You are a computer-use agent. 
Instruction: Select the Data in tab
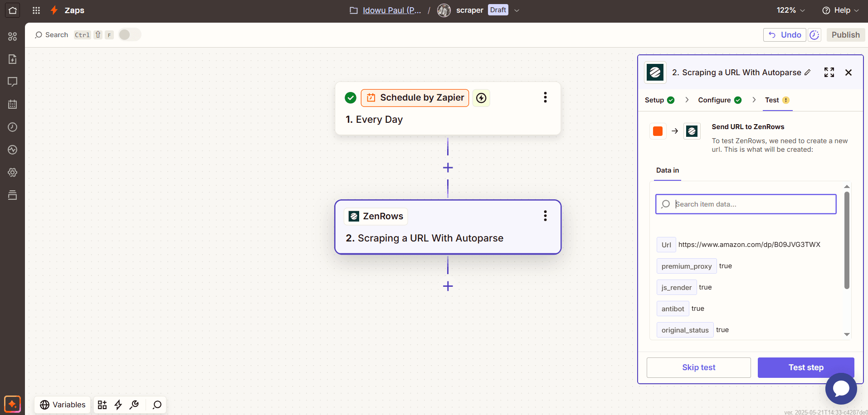click(x=668, y=170)
